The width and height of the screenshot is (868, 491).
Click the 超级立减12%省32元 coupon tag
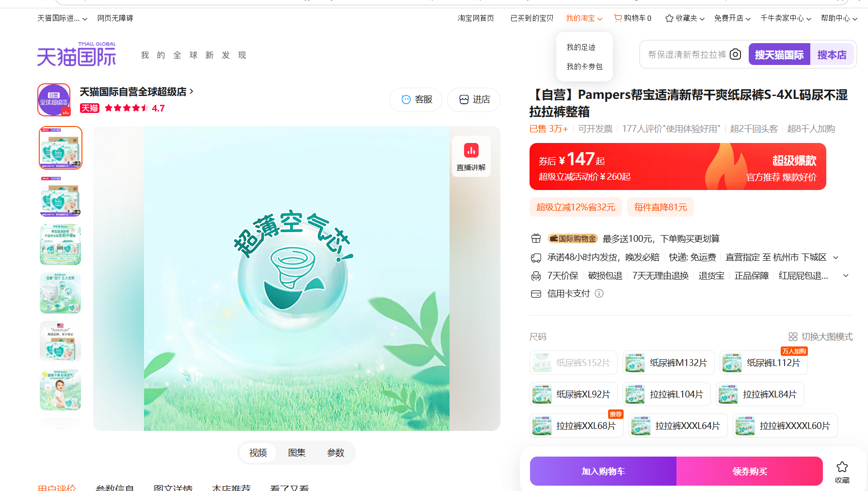tap(576, 207)
